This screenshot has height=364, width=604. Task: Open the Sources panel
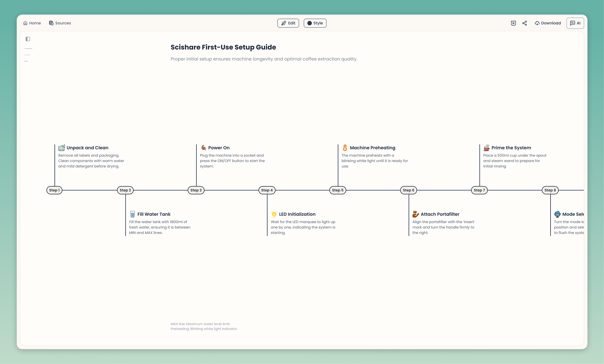pyautogui.click(x=60, y=23)
